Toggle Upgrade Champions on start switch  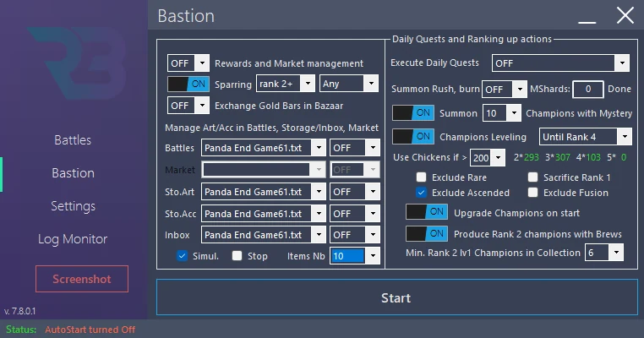(427, 212)
